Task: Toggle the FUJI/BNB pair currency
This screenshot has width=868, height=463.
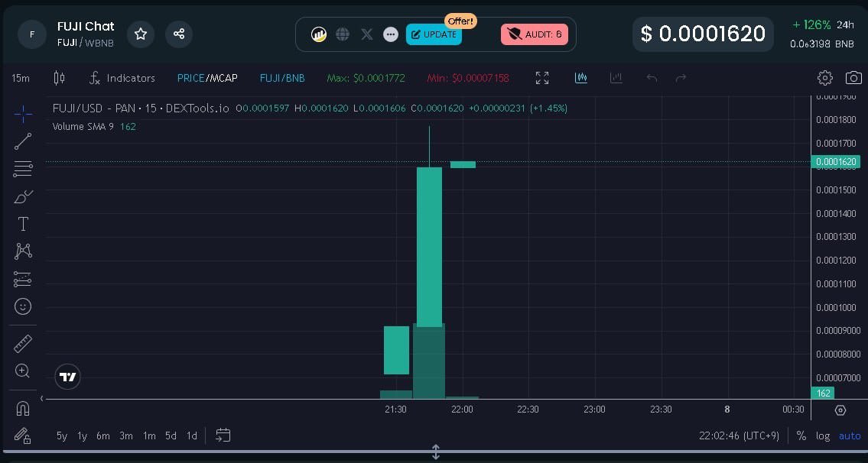Action: tap(282, 78)
